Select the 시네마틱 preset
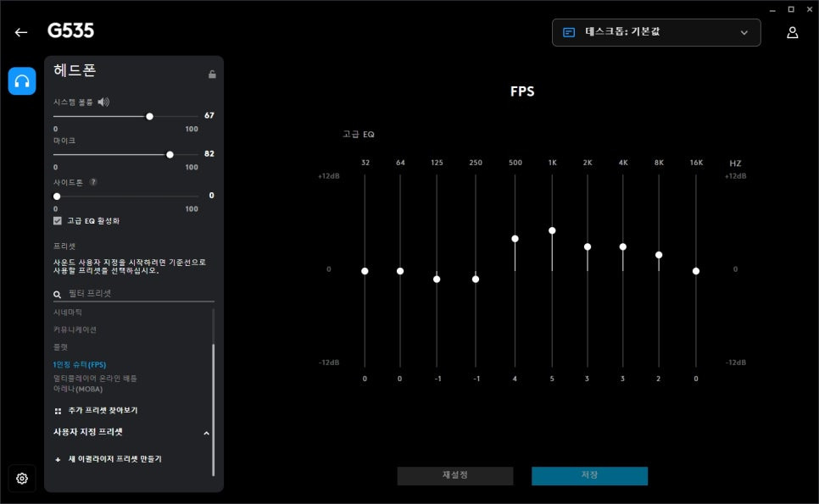Image resolution: width=819 pixels, height=504 pixels. [x=68, y=312]
